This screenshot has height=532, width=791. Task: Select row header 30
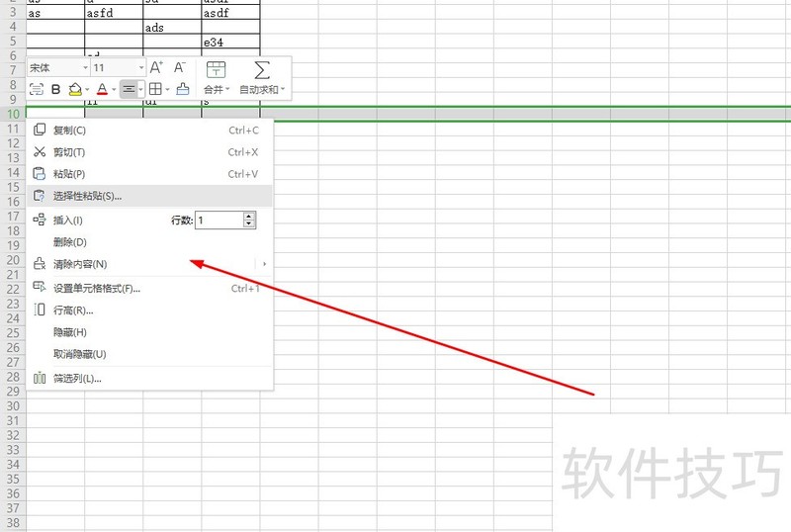click(x=13, y=405)
